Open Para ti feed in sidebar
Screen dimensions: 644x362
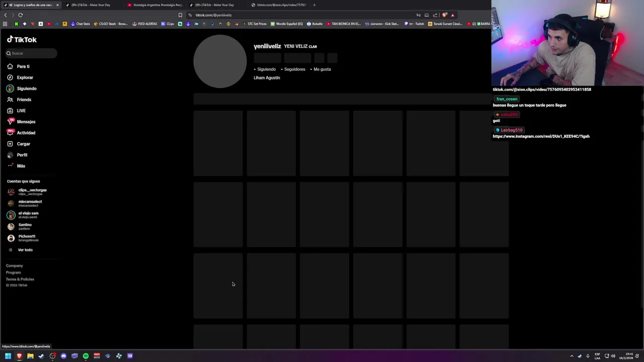[x=19, y=66]
